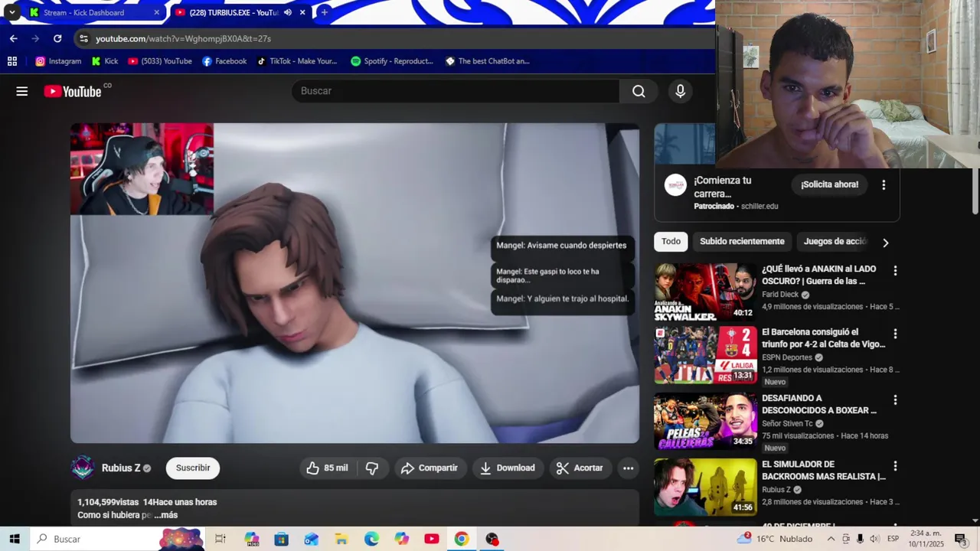Open the Backrooms simulator video thumbnail

point(705,487)
